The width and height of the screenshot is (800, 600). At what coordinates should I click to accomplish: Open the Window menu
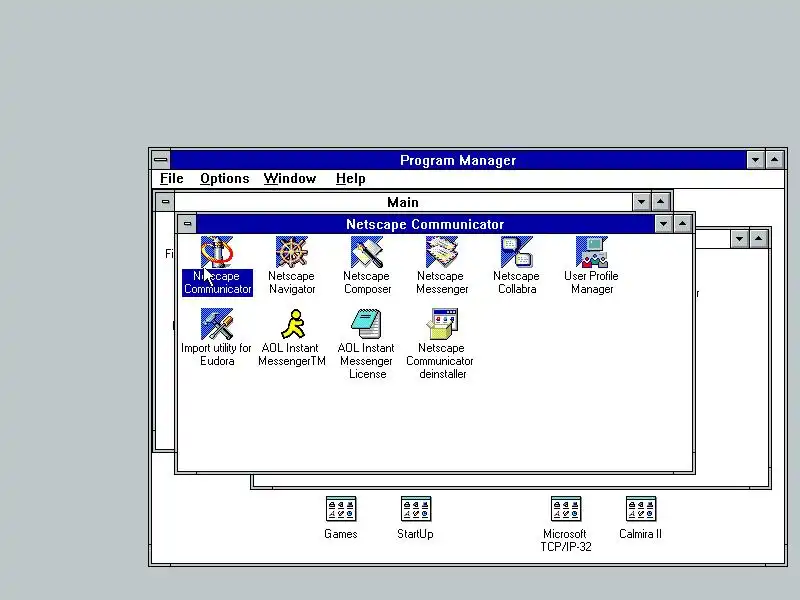(x=290, y=179)
